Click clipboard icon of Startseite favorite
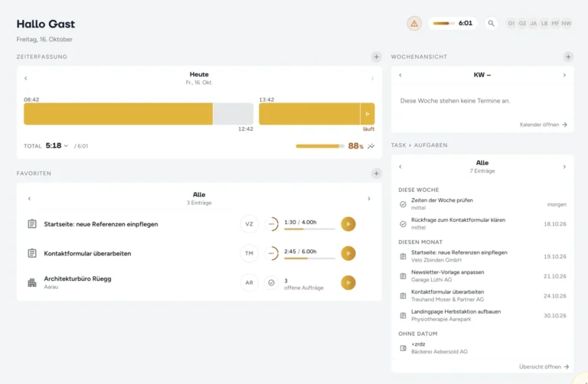This screenshot has width=588, height=384. 32,224
